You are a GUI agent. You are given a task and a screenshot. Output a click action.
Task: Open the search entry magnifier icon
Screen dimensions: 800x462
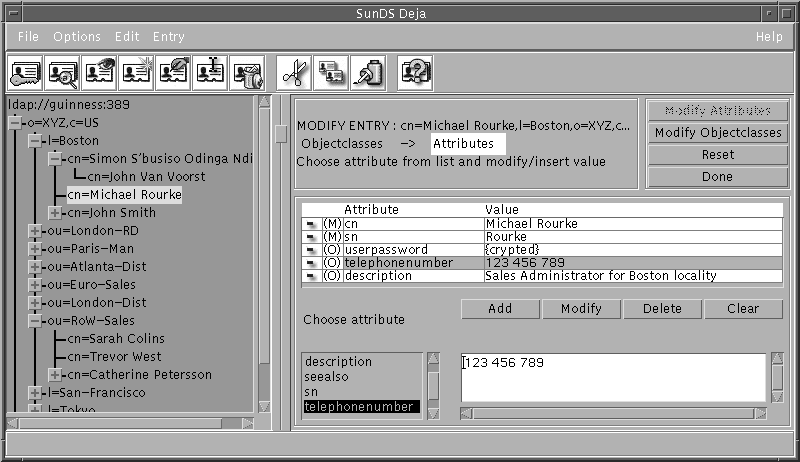coord(62,73)
